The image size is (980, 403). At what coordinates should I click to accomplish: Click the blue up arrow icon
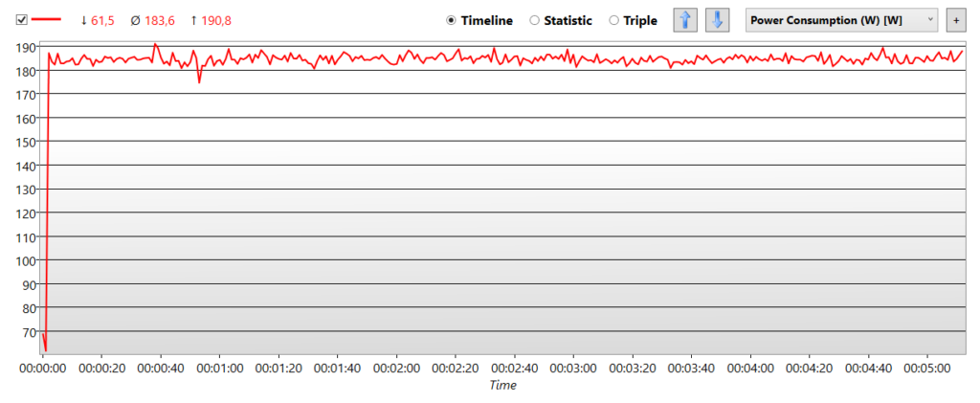(x=685, y=20)
